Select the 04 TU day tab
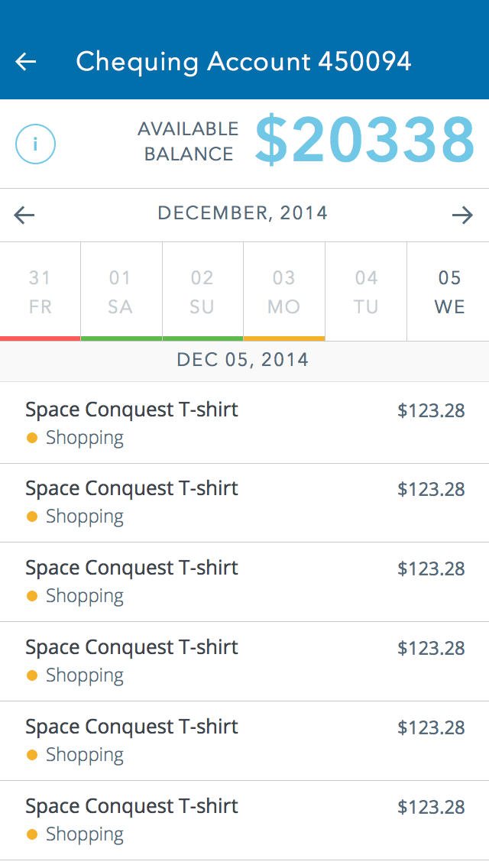The height and width of the screenshot is (868, 489). click(366, 292)
